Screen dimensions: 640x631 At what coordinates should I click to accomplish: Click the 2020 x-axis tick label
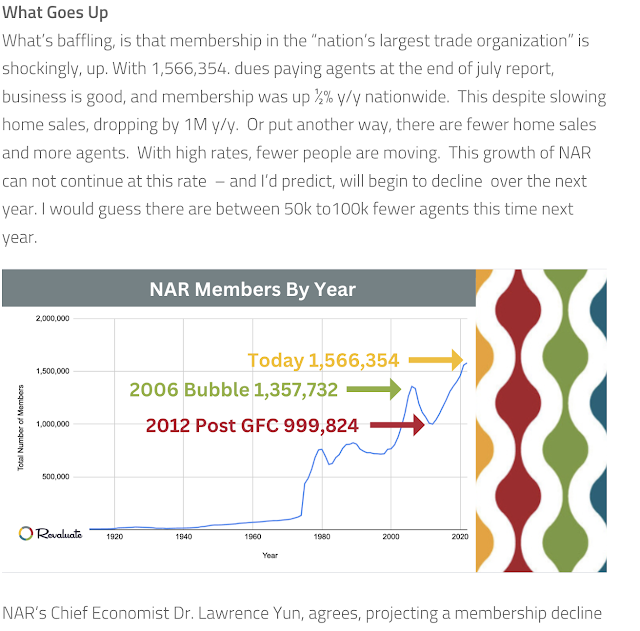[460, 536]
